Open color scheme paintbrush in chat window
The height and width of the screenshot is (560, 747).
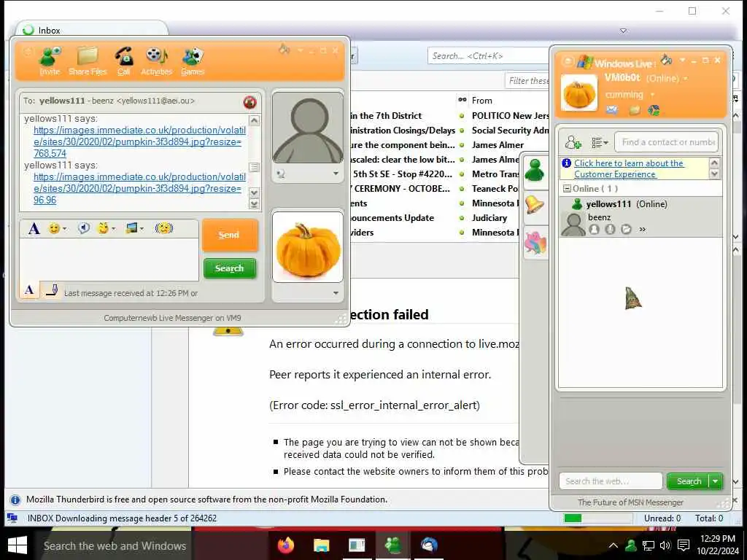[x=285, y=49]
